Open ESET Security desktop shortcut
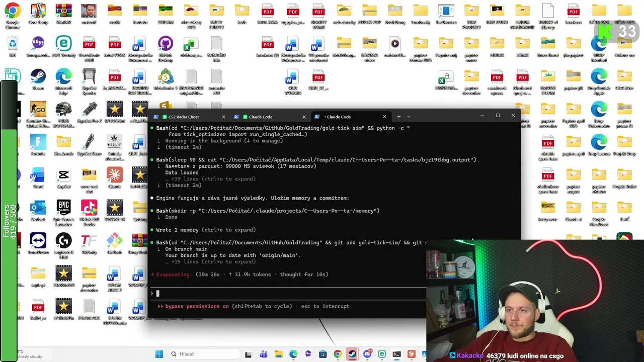Viewport: 644px width, 362px height. [x=63, y=46]
